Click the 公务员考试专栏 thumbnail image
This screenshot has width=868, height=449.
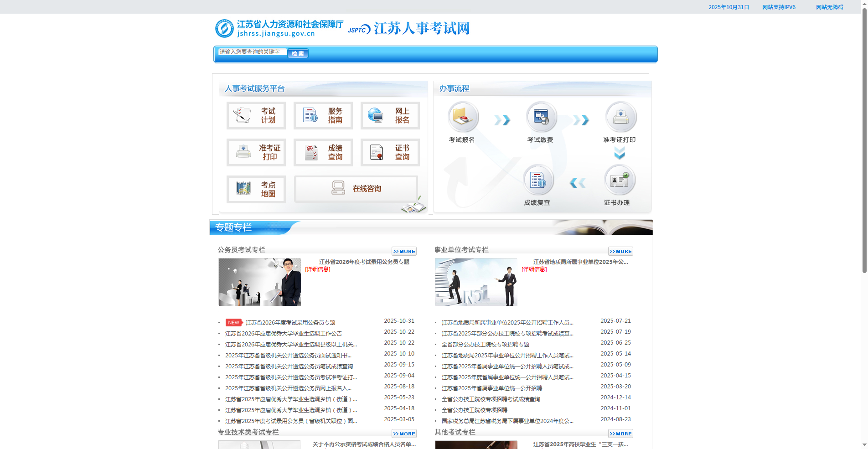pos(259,281)
